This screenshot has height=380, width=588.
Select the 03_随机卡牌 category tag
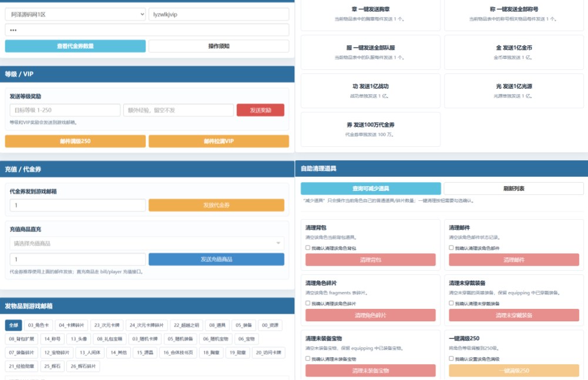(x=145, y=339)
